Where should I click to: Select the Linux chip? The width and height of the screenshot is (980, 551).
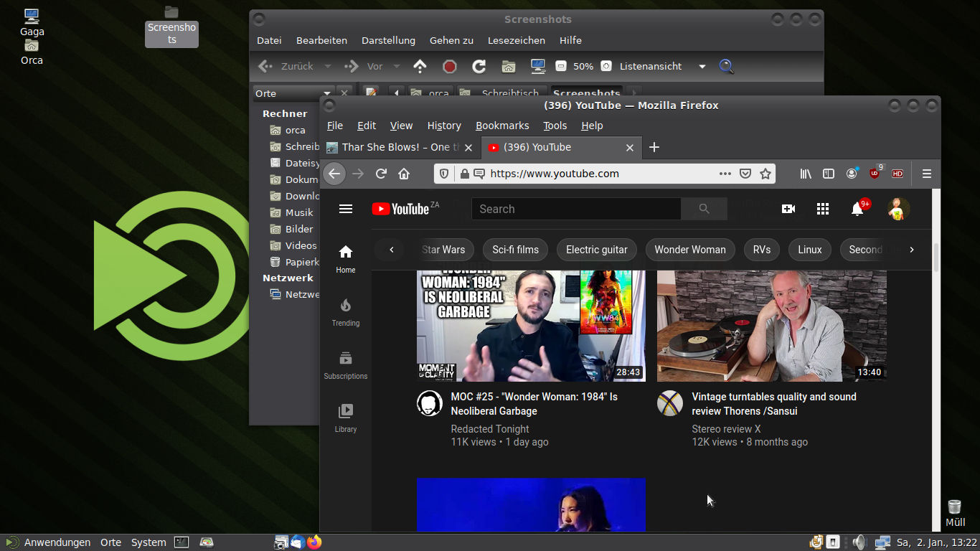[810, 250]
